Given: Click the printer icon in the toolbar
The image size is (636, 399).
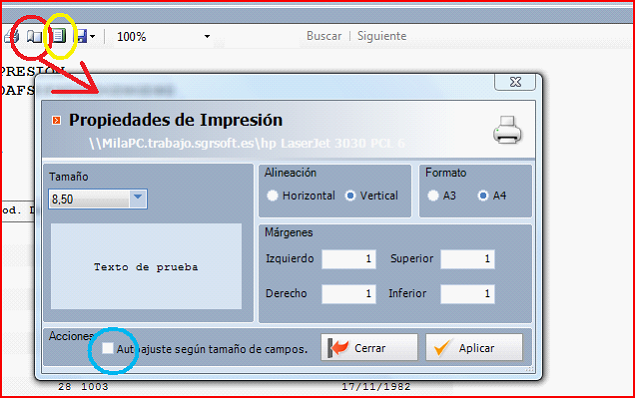Looking at the screenshot, I should point(11,36).
